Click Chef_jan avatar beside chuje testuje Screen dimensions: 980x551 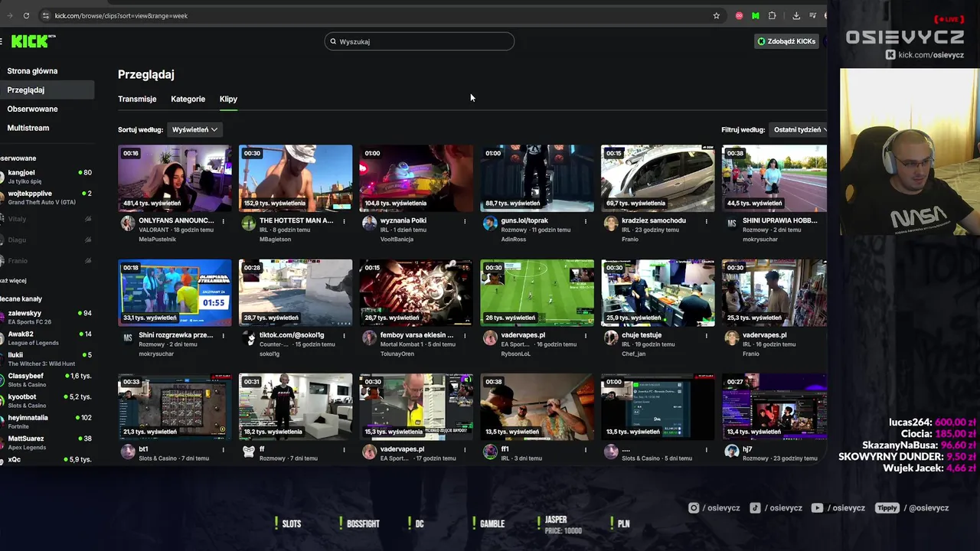pos(611,337)
